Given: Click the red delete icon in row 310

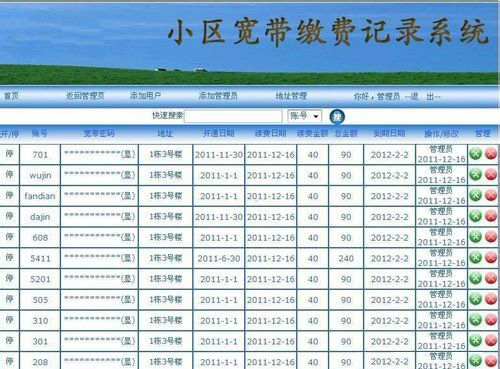Looking at the screenshot, I should coord(491,319).
